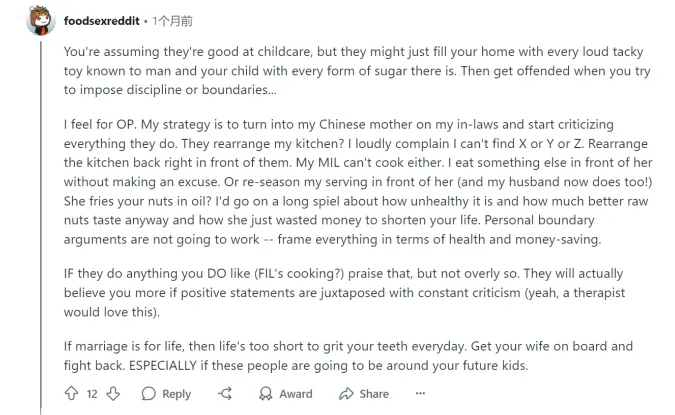Screen dimensions: 675x415
Task: Open the foodsexreddit avatar image
Action: pyautogui.click(x=40, y=21)
